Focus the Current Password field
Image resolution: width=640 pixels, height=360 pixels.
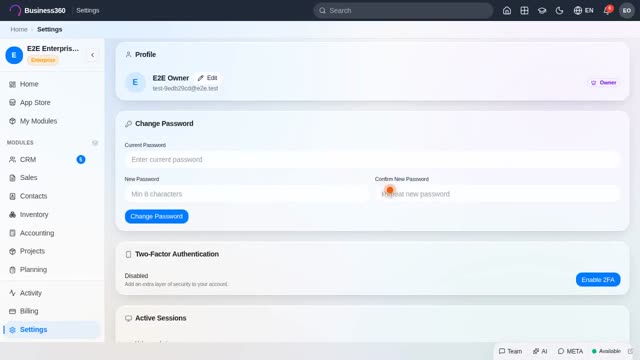click(x=372, y=160)
